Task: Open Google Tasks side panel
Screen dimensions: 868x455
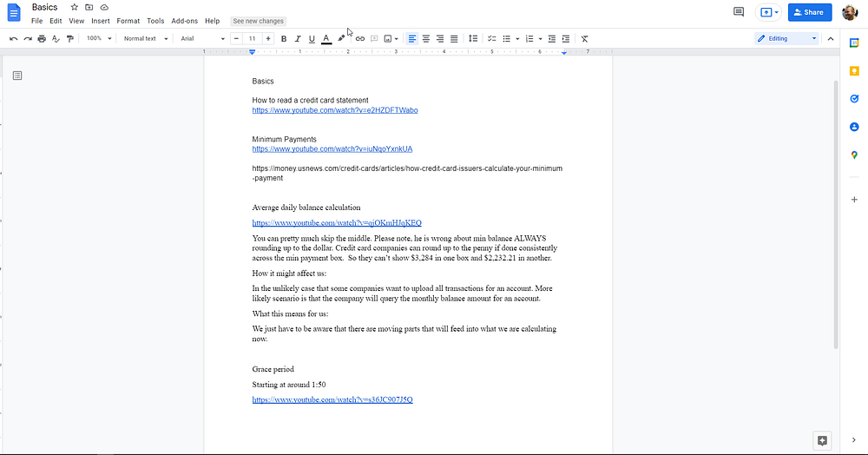Action: point(854,98)
